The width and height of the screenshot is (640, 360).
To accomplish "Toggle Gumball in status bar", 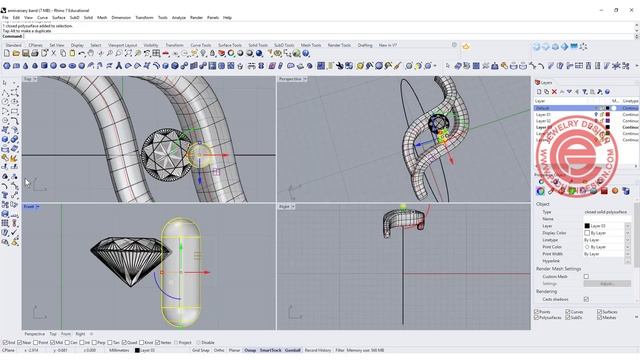I will click(x=292, y=350).
